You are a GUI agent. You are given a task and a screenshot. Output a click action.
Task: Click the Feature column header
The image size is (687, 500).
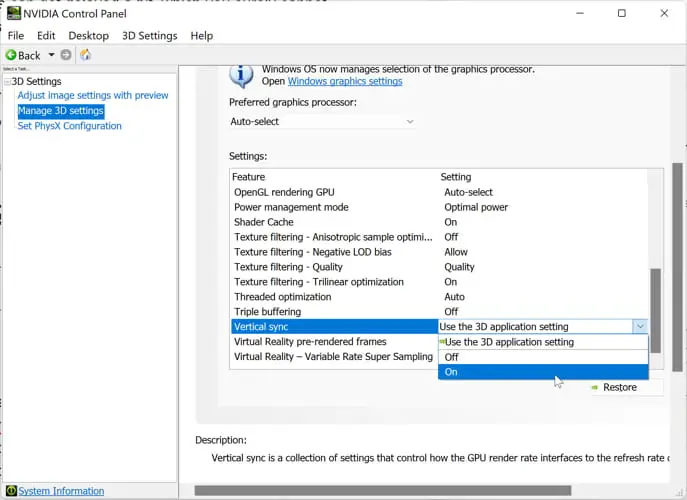pos(248,177)
